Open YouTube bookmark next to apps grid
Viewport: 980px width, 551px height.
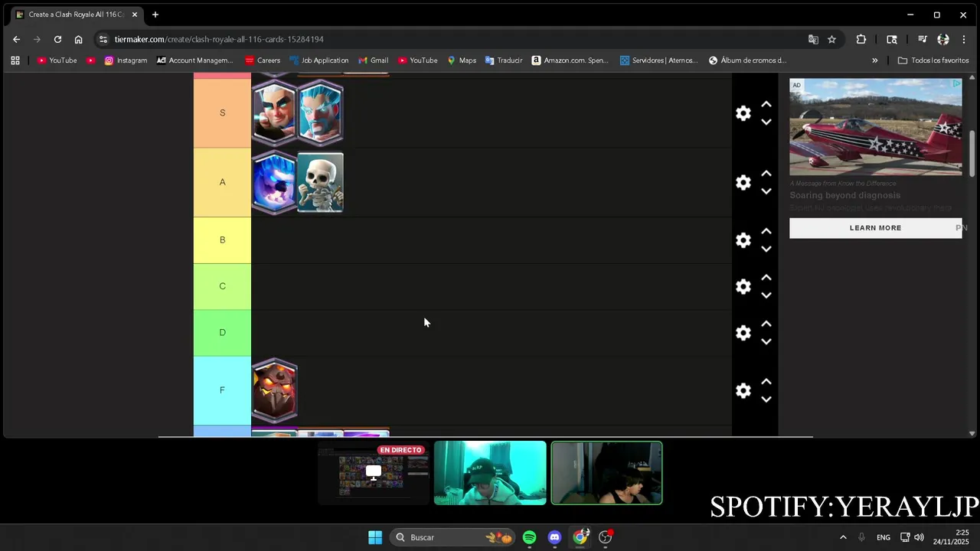pyautogui.click(x=57, y=60)
